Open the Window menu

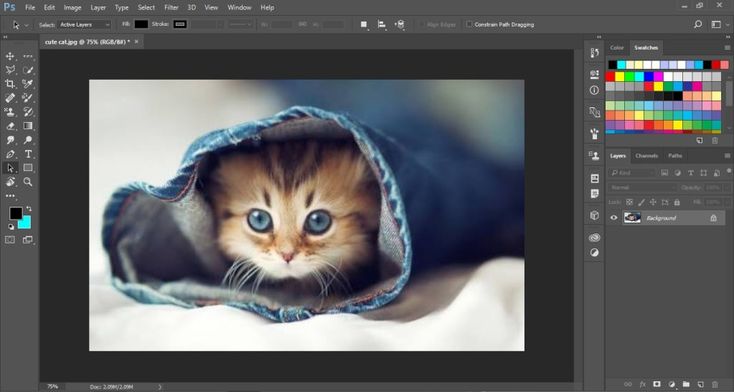pos(240,7)
